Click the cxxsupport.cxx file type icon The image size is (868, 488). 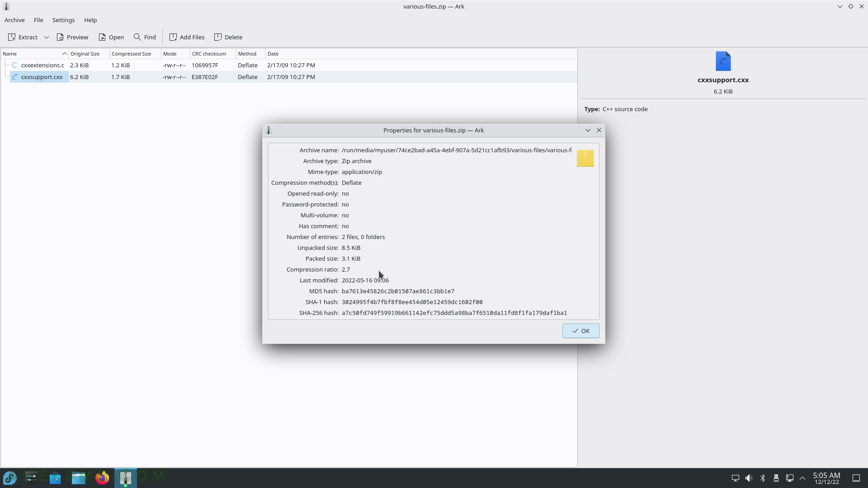coord(15,77)
